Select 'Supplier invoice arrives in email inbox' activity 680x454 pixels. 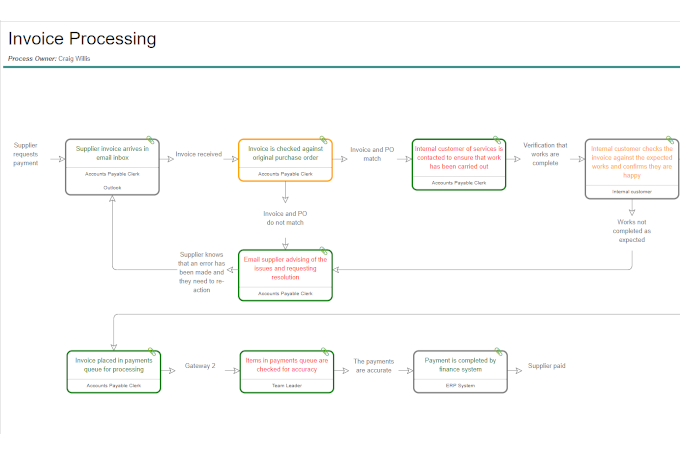point(112,167)
